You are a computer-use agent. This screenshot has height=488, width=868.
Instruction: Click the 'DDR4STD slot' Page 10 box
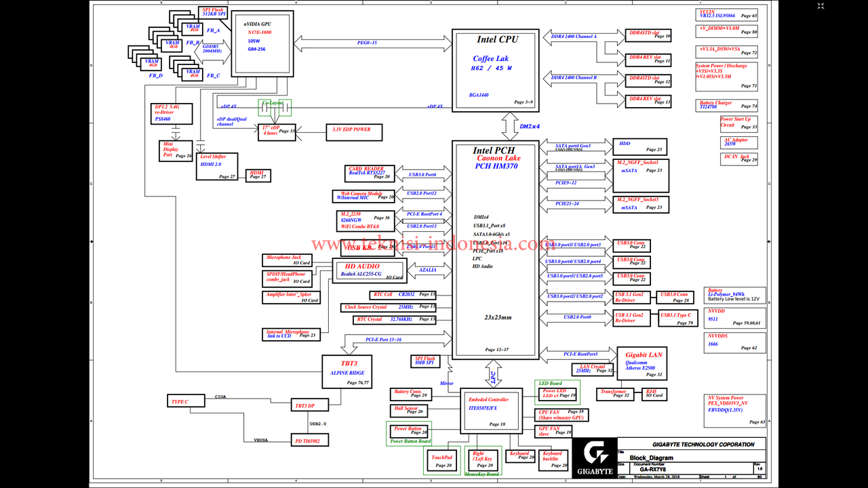(x=649, y=35)
